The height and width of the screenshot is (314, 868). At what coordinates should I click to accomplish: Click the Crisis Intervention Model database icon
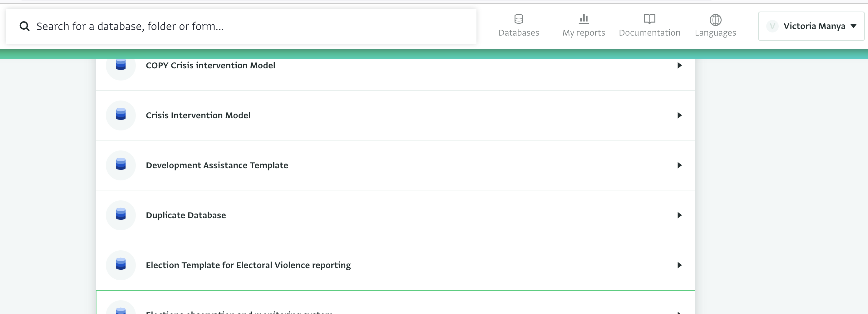tap(121, 115)
